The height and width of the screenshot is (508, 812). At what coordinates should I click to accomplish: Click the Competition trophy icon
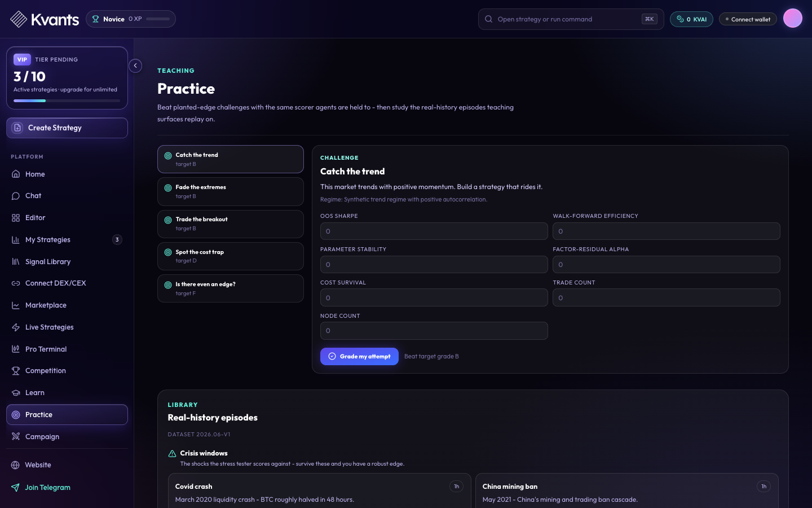(x=16, y=371)
